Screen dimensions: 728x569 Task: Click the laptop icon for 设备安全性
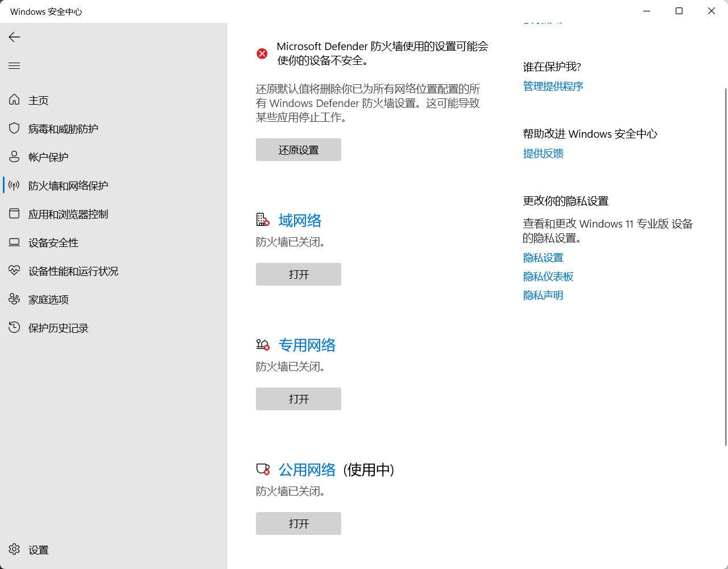(15, 242)
